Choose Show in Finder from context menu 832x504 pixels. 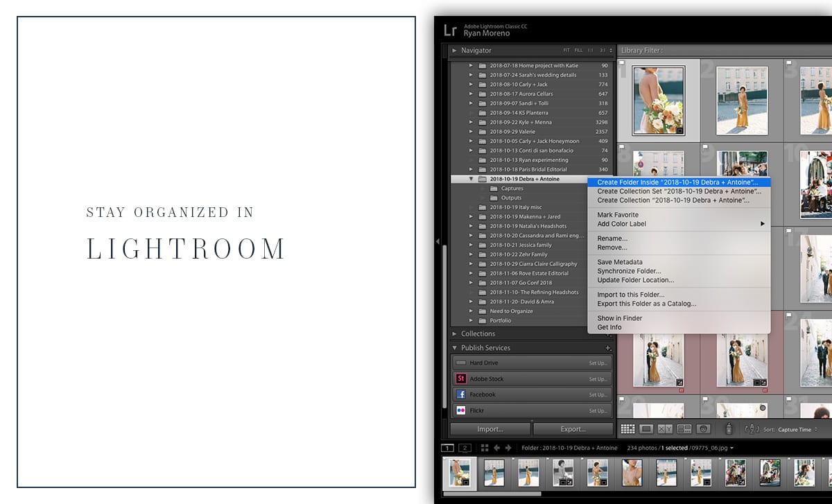pyautogui.click(x=620, y=318)
